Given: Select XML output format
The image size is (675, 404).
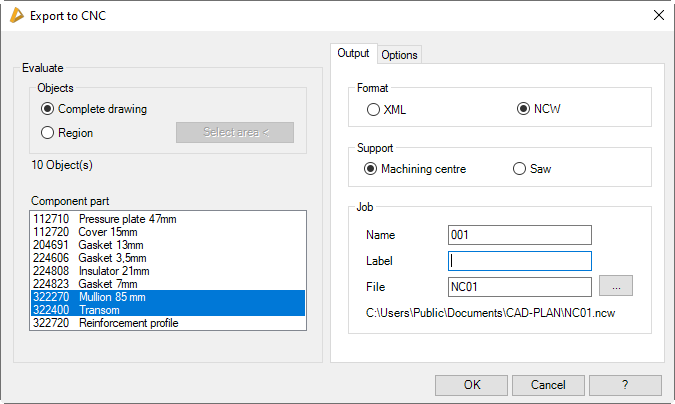Looking at the screenshot, I should tap(374, 109).
